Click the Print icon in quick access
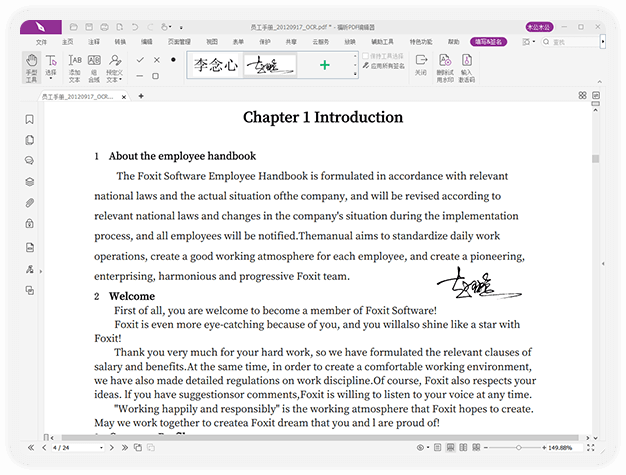The height and width of the screenshot is (475, 626). (104, 27)
